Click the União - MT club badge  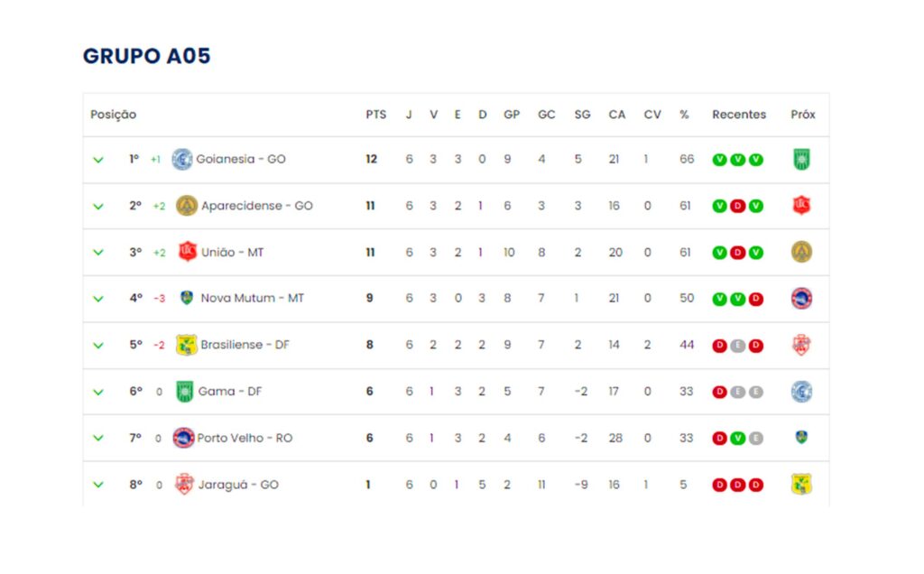pos(187,252)
